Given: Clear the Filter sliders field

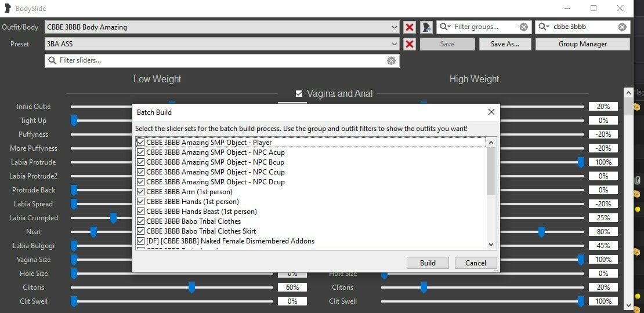Looking at the screenshot, I should click(392, 61).
